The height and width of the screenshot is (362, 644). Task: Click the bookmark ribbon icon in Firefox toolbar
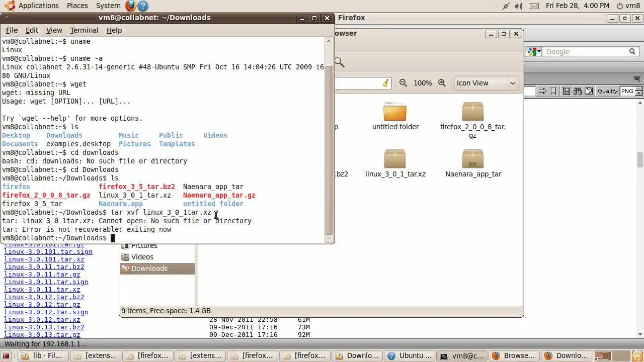tap(553, 91)
